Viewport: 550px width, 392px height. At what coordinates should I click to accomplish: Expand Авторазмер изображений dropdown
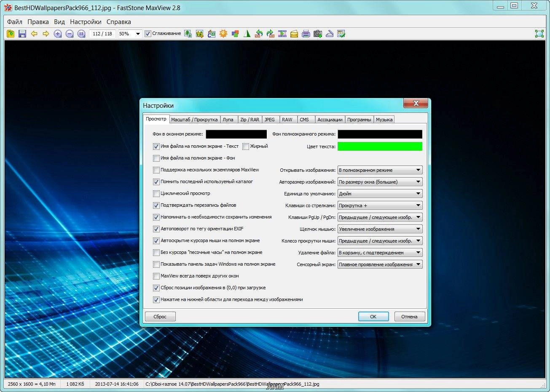tap(380, 182)
